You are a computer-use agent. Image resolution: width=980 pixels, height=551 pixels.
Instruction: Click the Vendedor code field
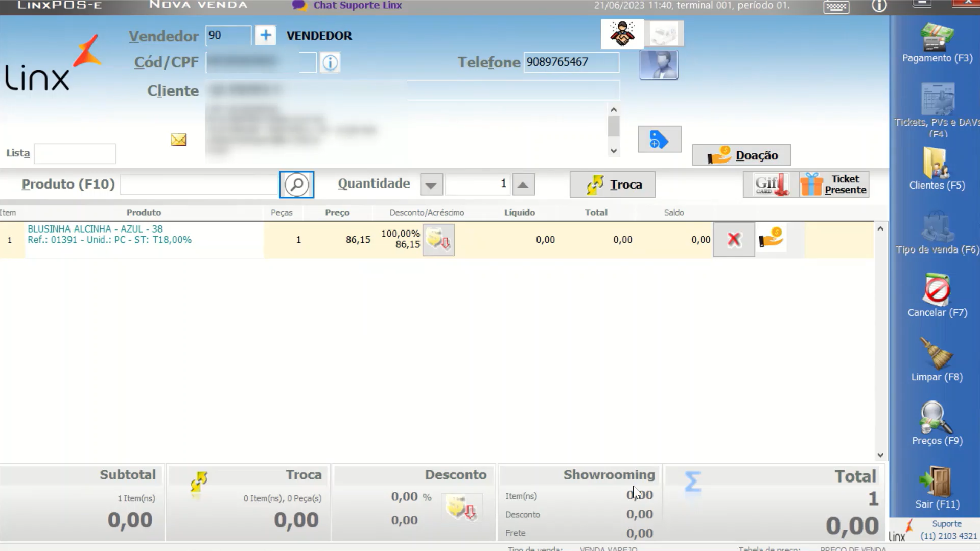[228, 36]
